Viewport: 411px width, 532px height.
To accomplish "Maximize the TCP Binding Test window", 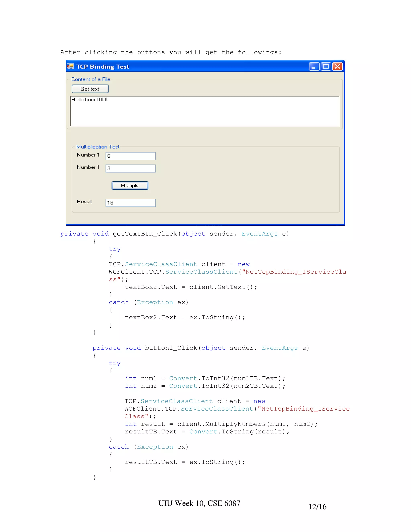I will click(326, 66).
